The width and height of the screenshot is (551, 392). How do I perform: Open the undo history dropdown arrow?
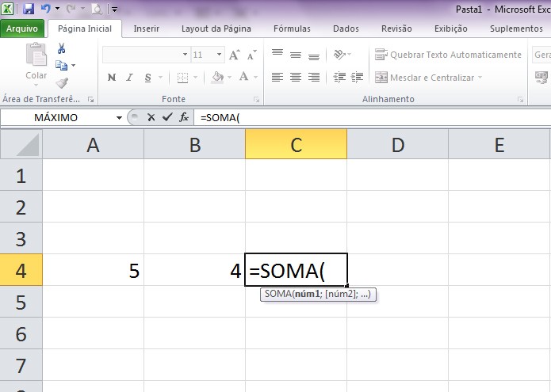click(x=57, y=9)
